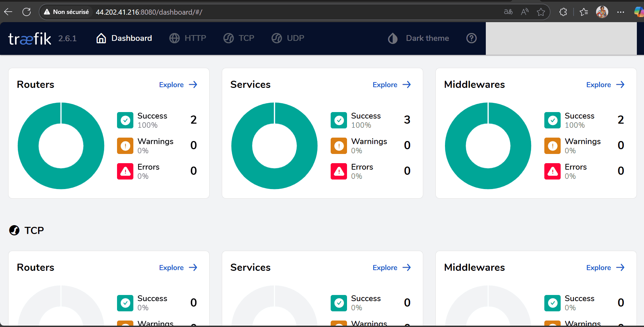Open the help question mark icon
Viewport: 644px width, 327px height.
[x=471, y=38]
